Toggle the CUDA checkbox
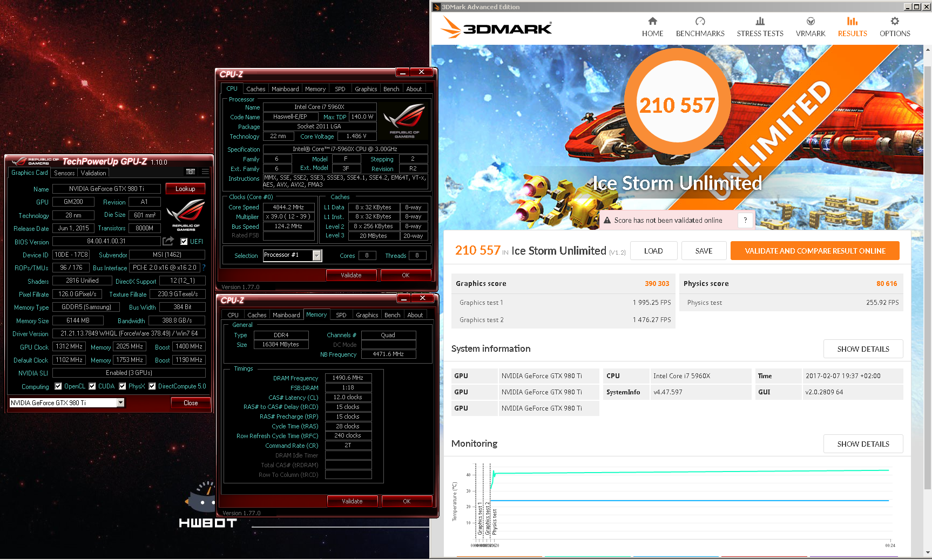 92,386
